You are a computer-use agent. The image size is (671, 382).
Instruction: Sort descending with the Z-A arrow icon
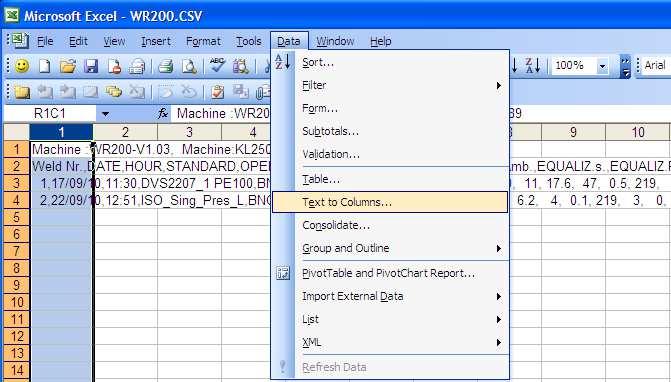coord(533,65)
